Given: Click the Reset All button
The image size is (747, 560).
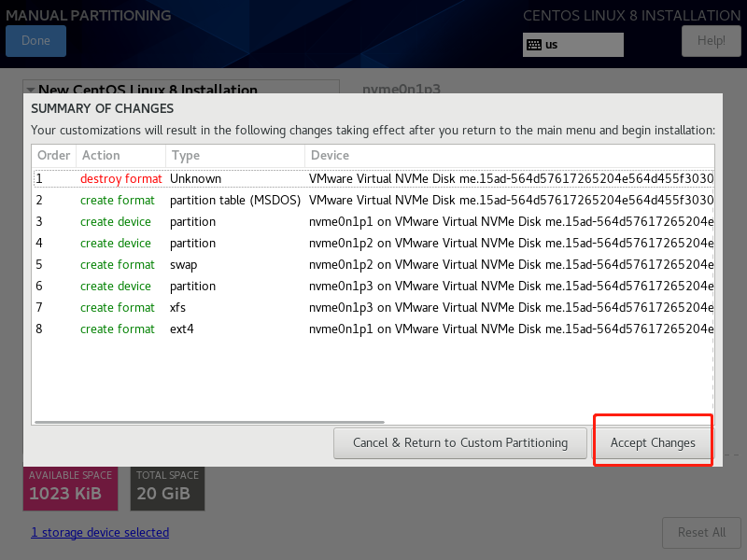Looking at the screenshot, I should point(702,532).
